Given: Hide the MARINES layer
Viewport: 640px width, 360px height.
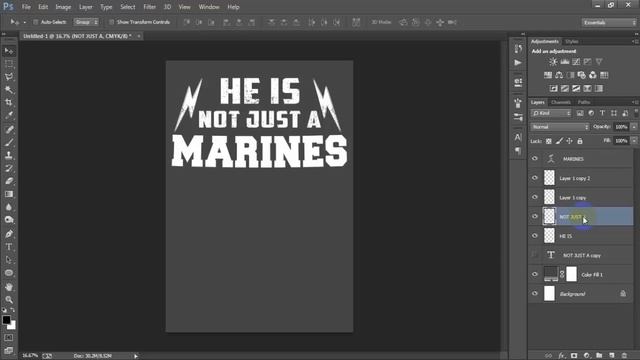Looking at the screenshot, I should (535, 158).
